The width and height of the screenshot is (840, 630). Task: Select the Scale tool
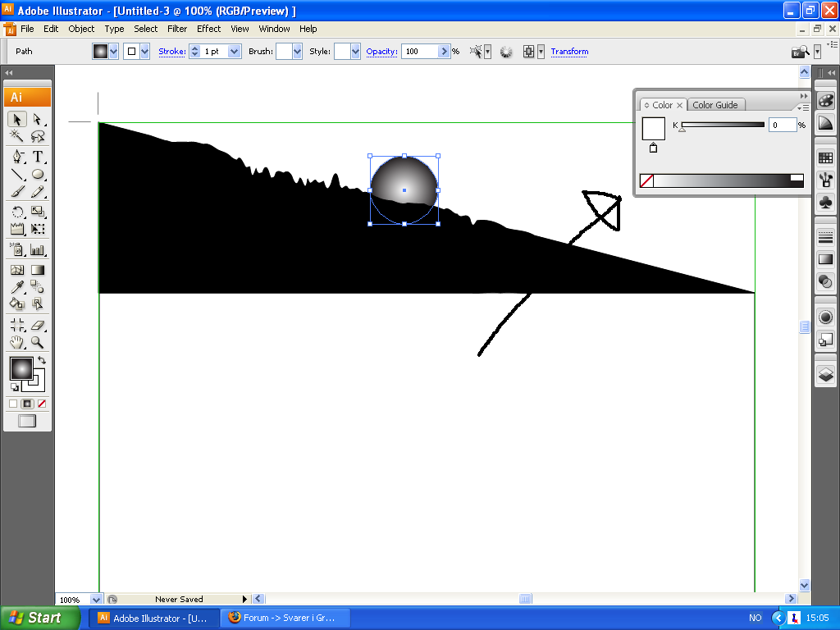click(x=38, y=212)
